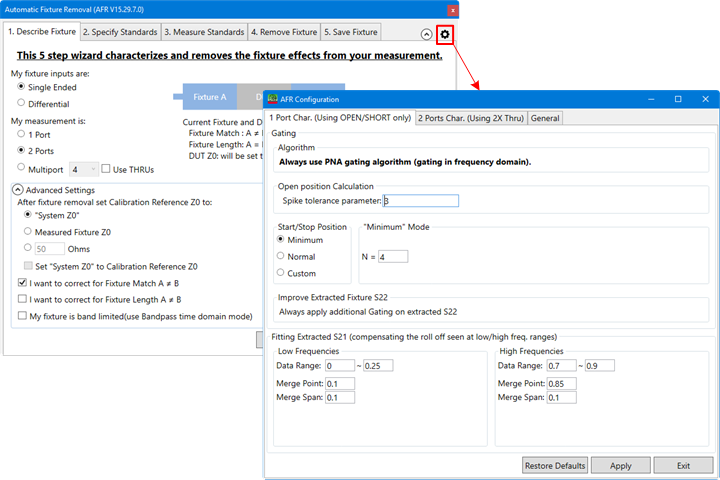Collapse the Advanced Settings section

17,190
